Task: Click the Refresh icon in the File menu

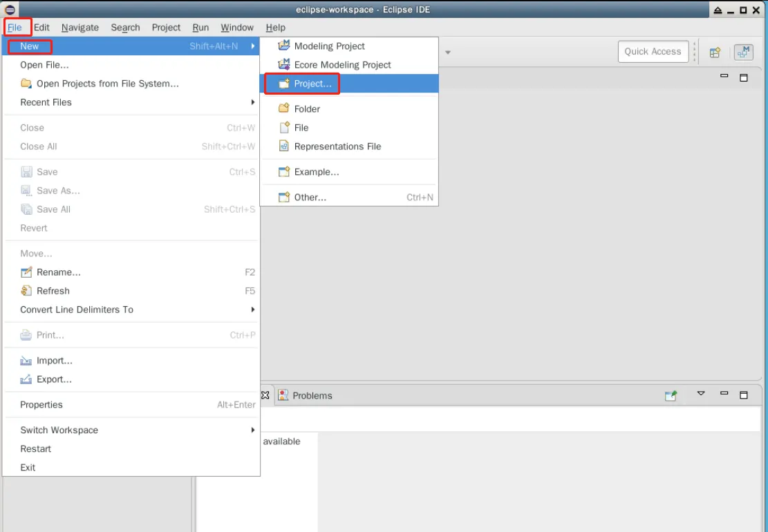Action: pos(26,291)
